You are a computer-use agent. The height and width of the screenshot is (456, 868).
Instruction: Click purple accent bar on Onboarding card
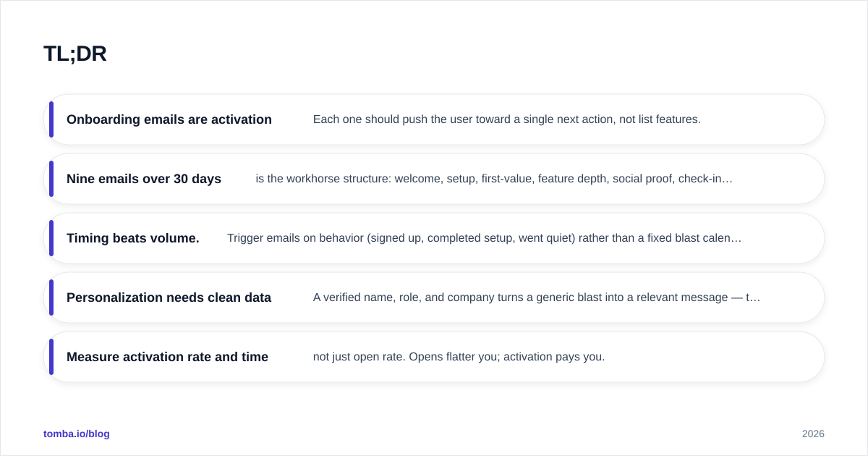[51, 119]
